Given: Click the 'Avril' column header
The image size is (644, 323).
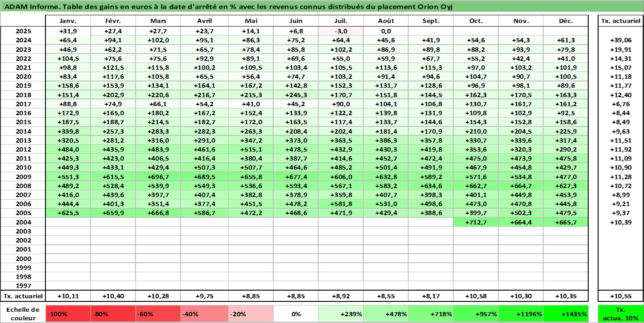Looking at the screenshot, I should (x=205, y=21).
